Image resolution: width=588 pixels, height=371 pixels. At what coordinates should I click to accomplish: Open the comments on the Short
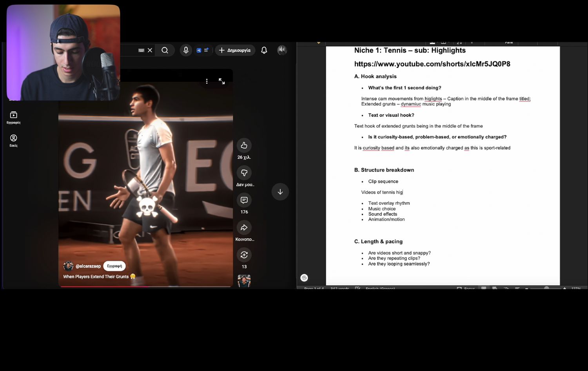(x=244, y=200)
